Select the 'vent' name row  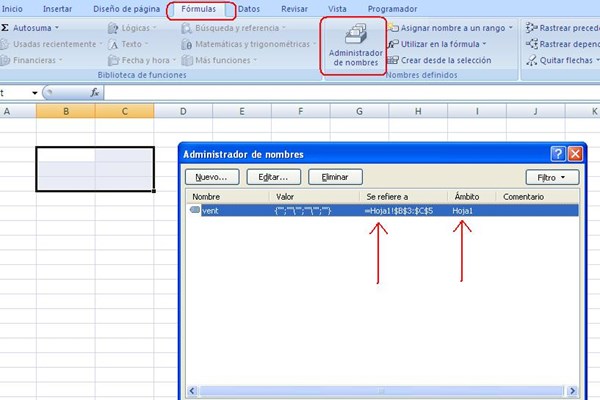pos(383,211)
